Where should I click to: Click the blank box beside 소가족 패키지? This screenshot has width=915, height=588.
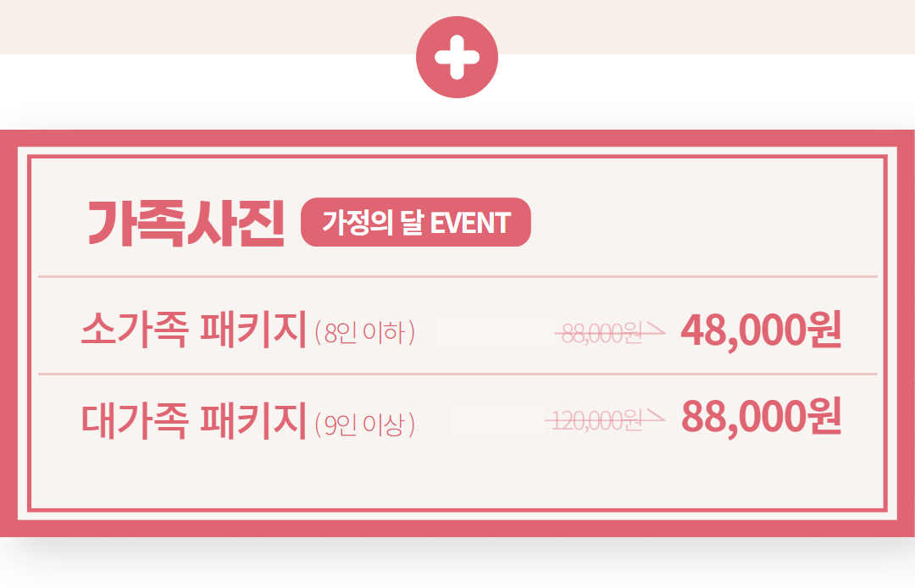pos(495,332)
